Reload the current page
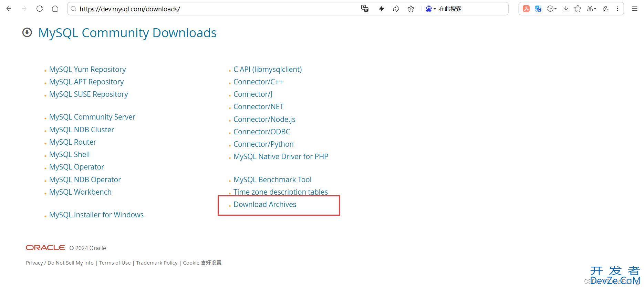 [x=40, y=9]
